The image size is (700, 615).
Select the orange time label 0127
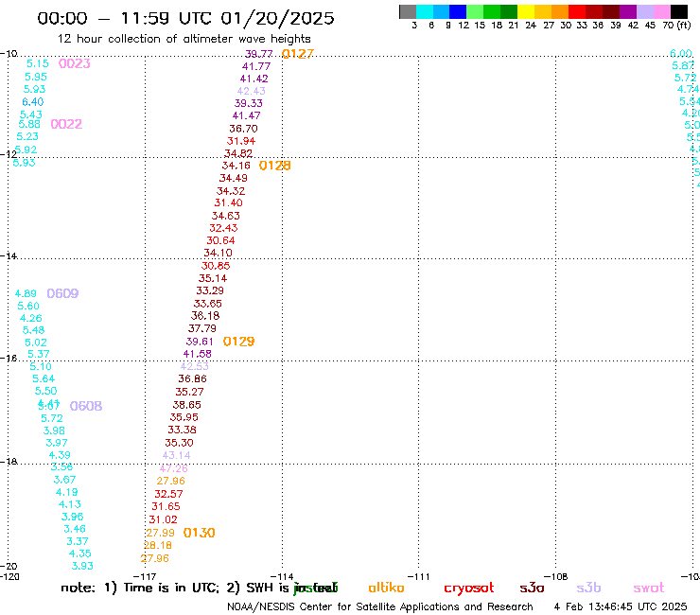pos(298,54)
